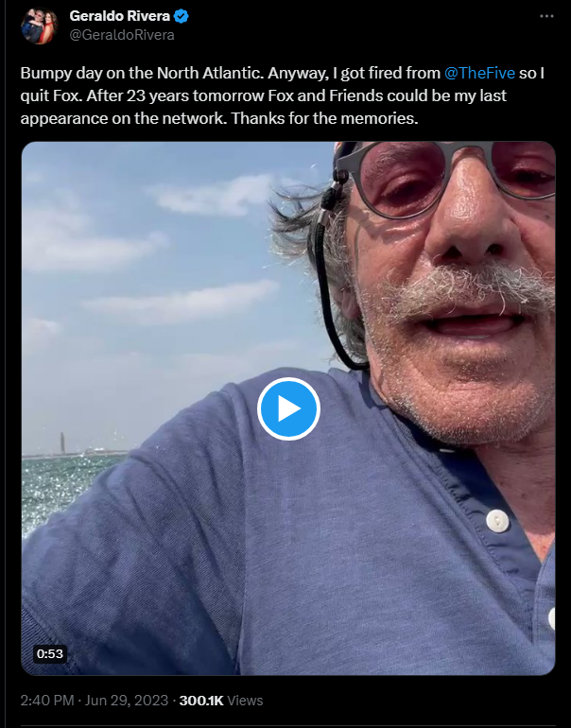Open Geraldo Rivera's profile avatar picture

39,26
